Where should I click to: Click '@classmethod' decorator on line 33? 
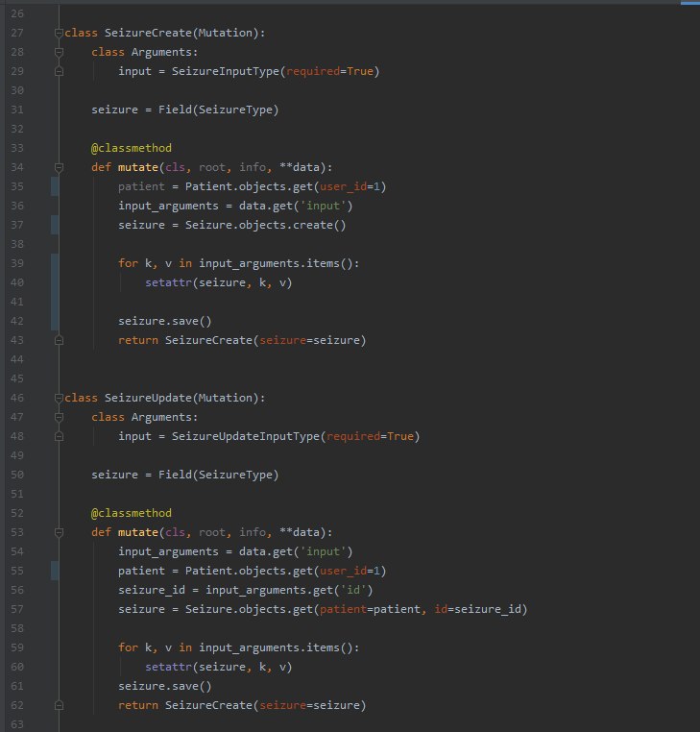point(132,148)
